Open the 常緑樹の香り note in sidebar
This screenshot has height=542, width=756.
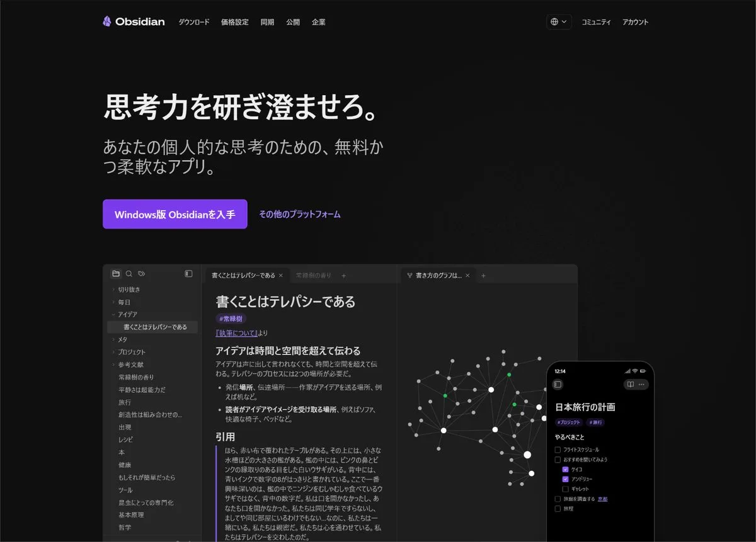coord(136,377)
